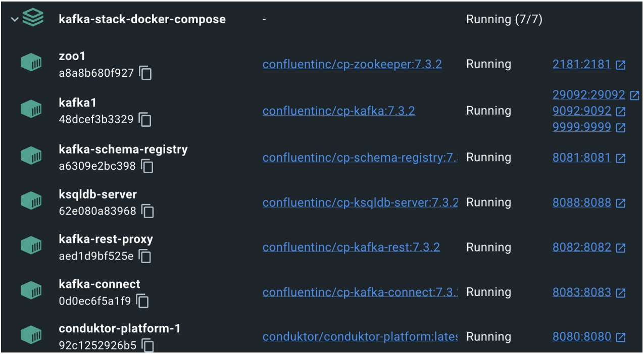Copy kafka1 container ID
644x354 pixels.
pos(145,120)
